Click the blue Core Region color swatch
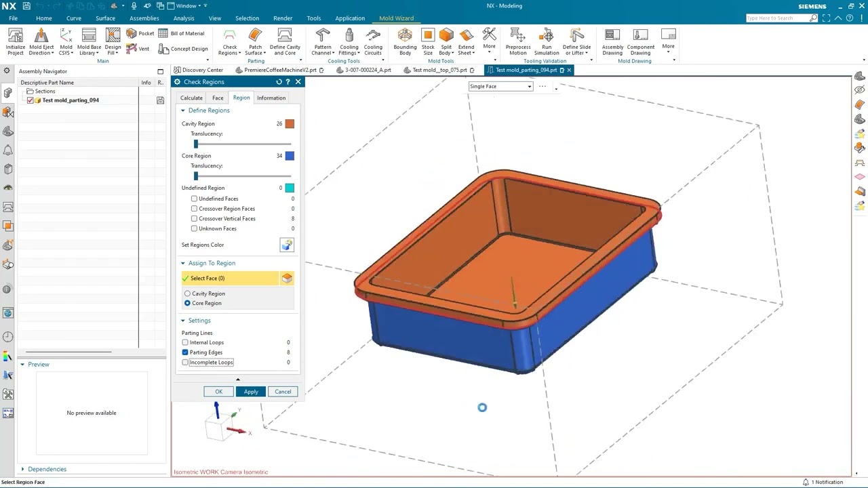The width and height of the screenshot is (868, 488). (290, 156)
